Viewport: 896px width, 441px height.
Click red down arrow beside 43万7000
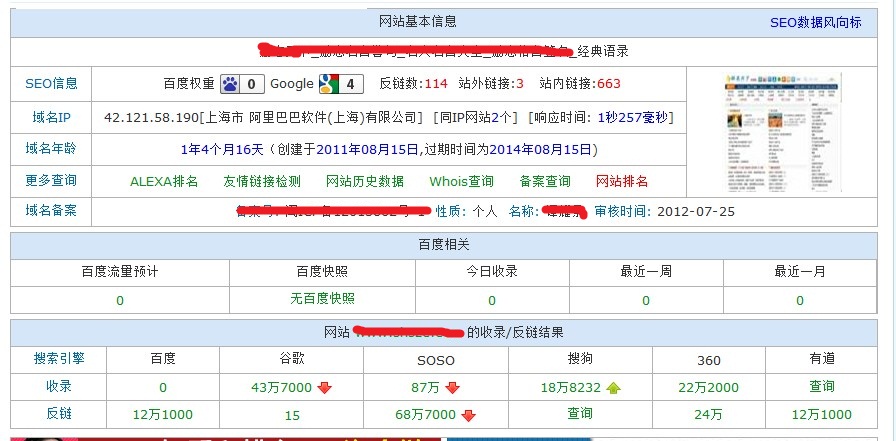tap(325, 388)
